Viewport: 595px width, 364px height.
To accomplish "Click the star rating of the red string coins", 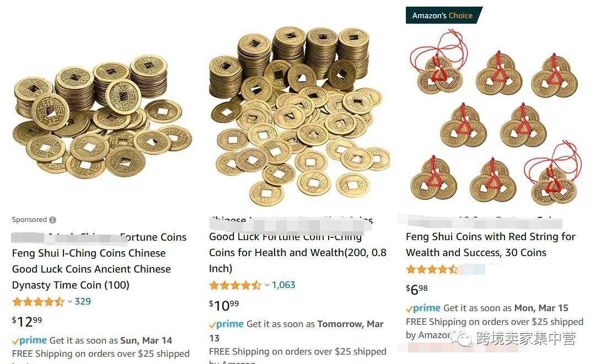I will pos(432,269).
